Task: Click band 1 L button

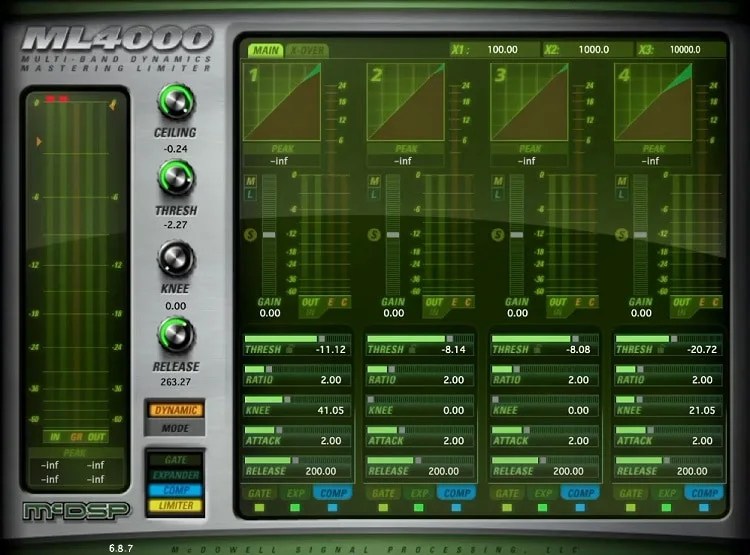Action: (x=251, y=194)
